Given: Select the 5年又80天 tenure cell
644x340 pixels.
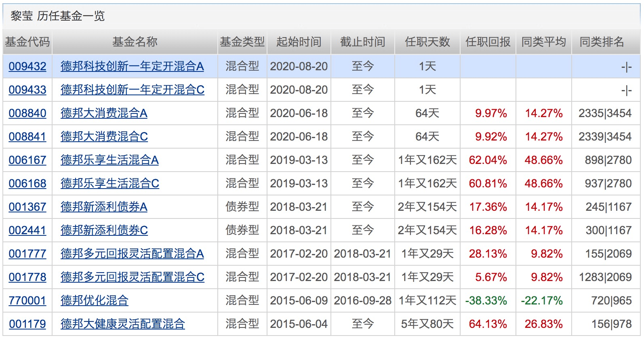Looking at the screenshot, I should click(x=427, y=324).
